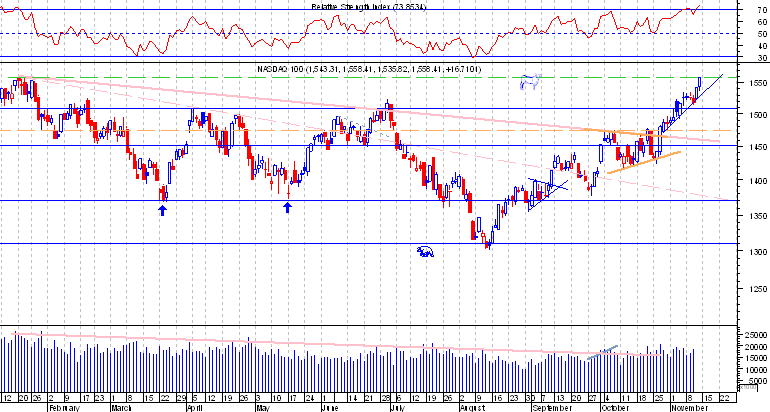Click the NASDAQ 100 price title text
This screenshot has width=770, height=412.
pos(369,69)
